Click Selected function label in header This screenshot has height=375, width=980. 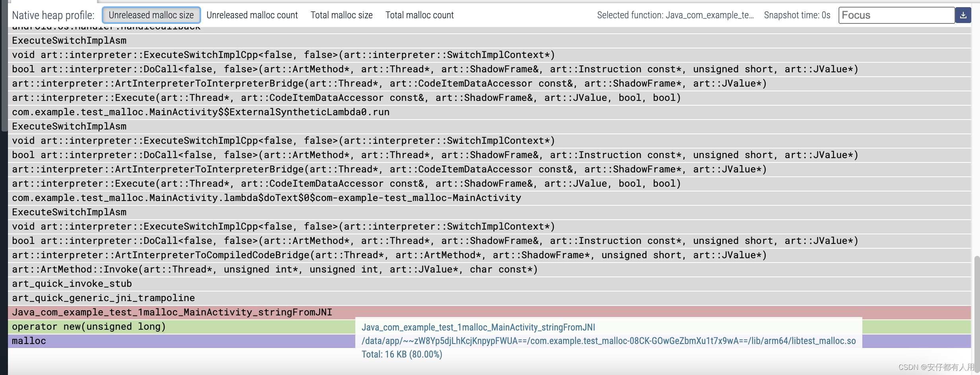(x=675, y=15)
